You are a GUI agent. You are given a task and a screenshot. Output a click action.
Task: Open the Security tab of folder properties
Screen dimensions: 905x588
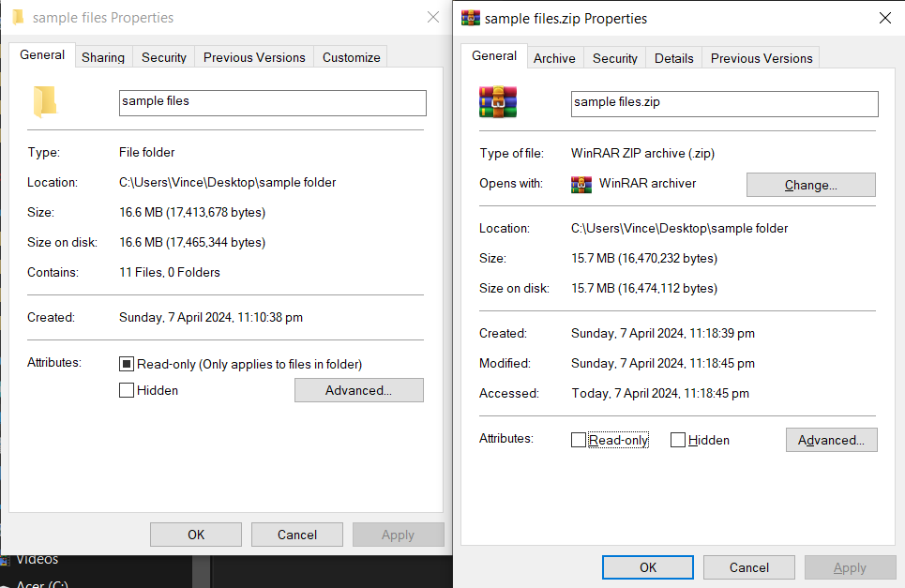(163, 57)
